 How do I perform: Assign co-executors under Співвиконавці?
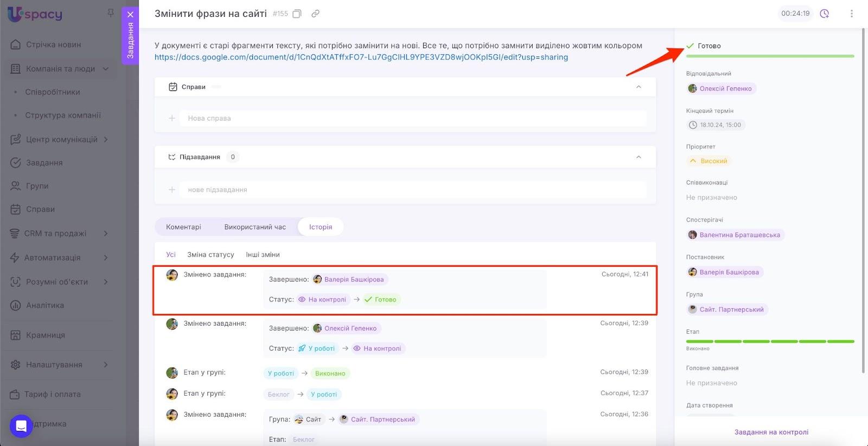click(711, 198)
